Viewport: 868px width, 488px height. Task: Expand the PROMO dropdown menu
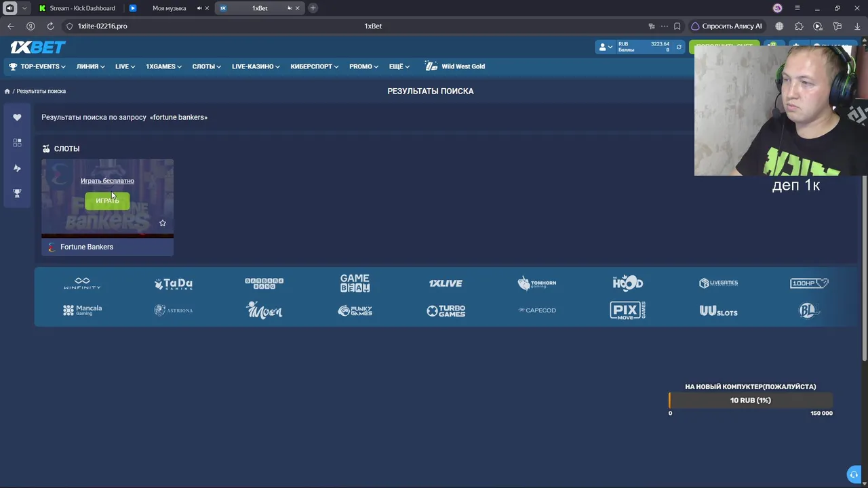pyautogui.click(x=364, y=66)
